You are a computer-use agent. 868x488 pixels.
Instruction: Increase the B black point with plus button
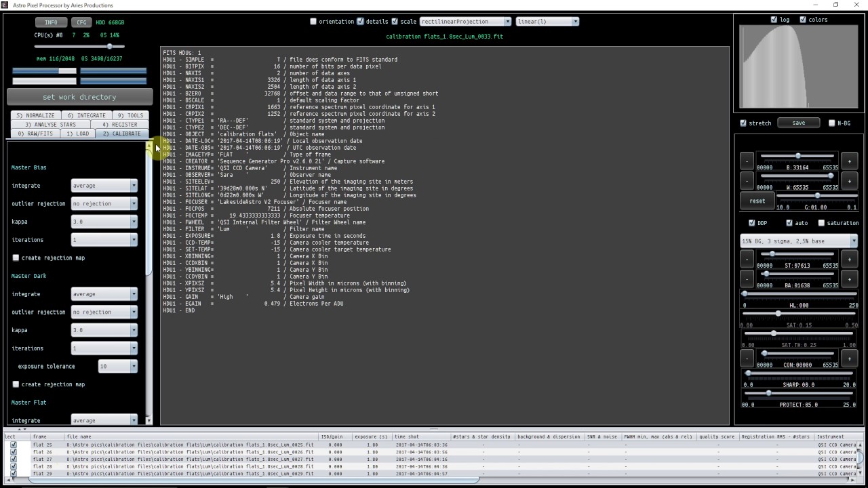[x=850, y=161]
